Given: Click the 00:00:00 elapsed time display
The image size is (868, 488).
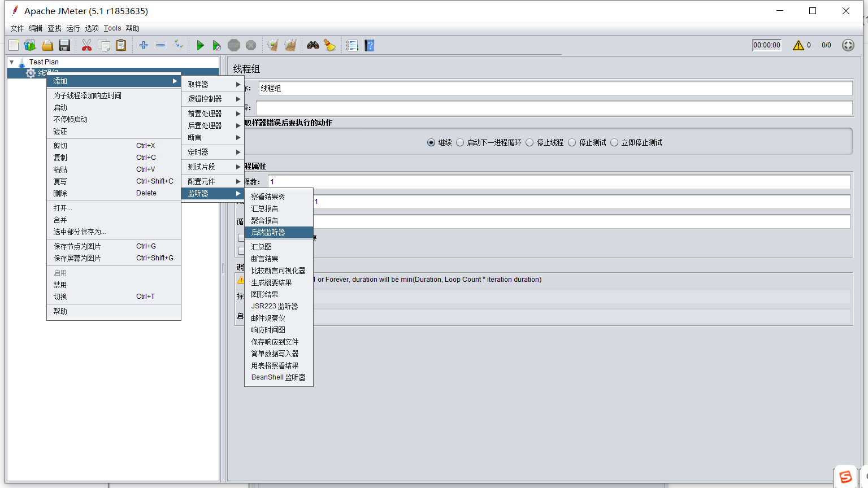Looking at the screenshot, I should [x=767, y=45].
